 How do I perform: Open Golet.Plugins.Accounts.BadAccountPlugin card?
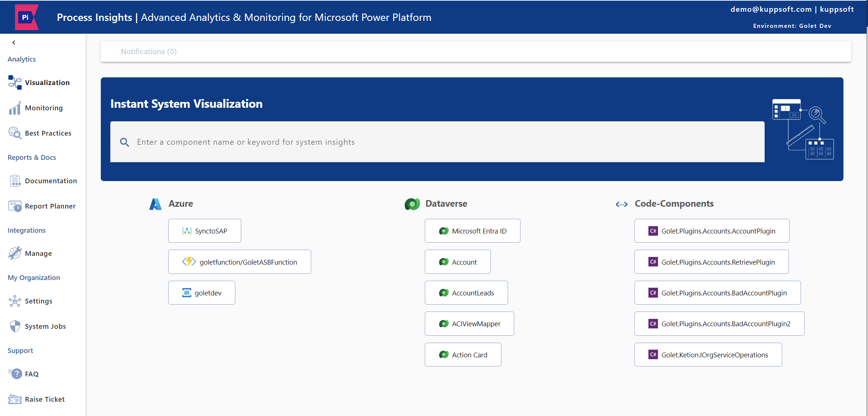(x=717, y=293)
